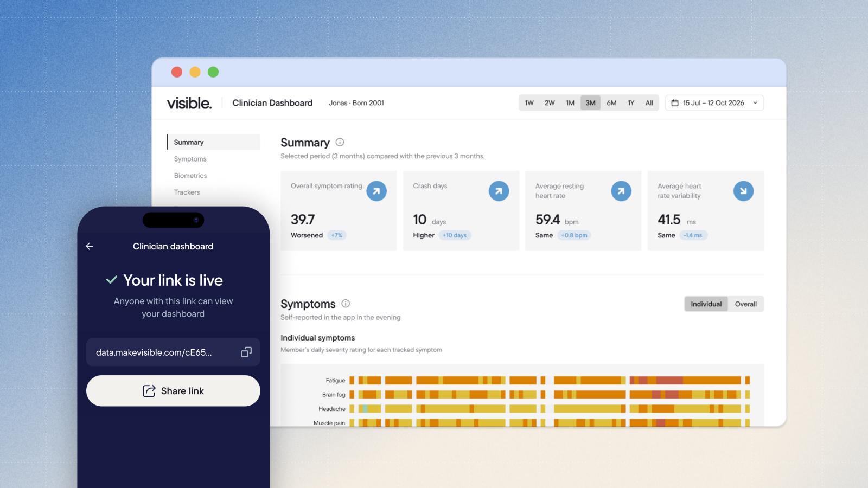Tap the back arrow on phone screen

point(90,246)
